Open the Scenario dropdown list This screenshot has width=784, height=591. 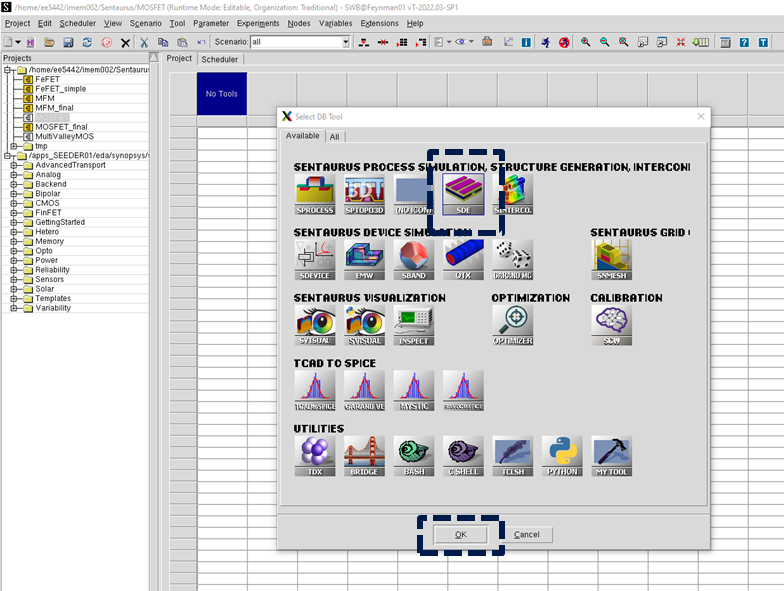[346, 42]
